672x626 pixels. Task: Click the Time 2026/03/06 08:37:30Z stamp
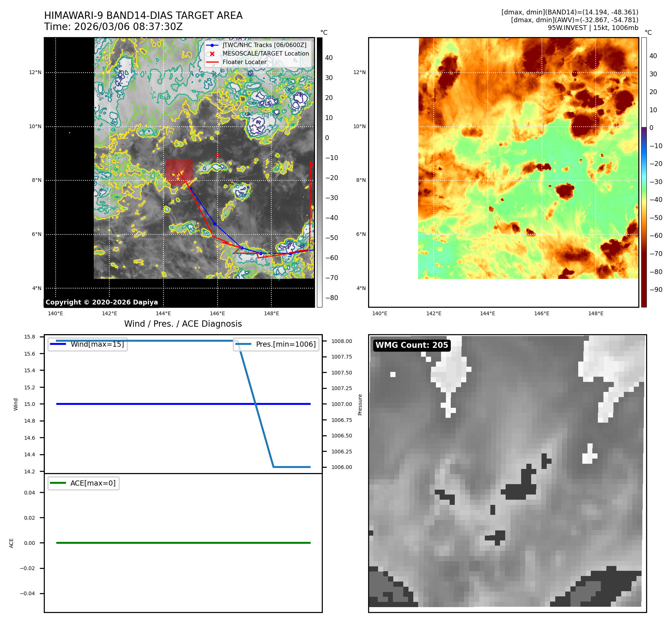coord(113,27)
